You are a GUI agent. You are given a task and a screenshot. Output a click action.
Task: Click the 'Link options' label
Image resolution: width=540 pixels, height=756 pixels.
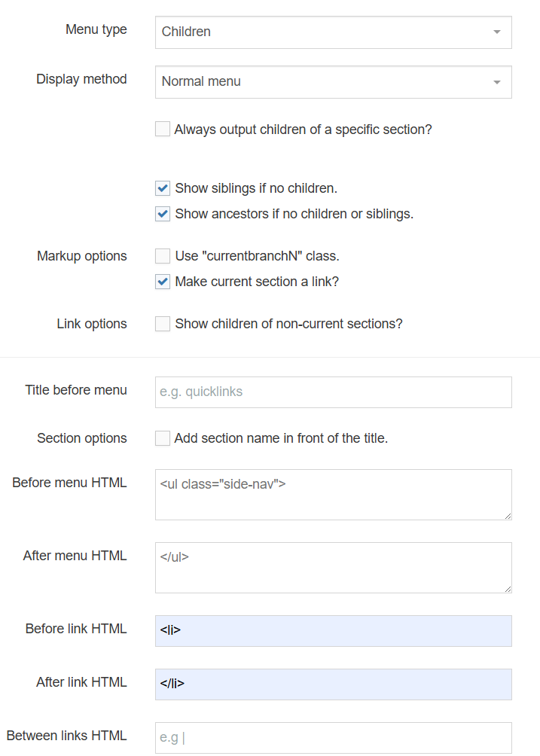coord(91,324)
